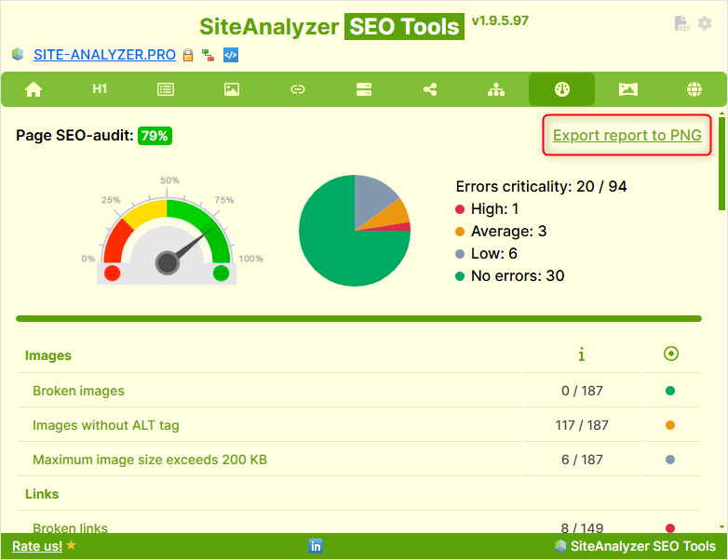
Task: Click the redirect chain icon beside domain
Action: pos(208,55)
